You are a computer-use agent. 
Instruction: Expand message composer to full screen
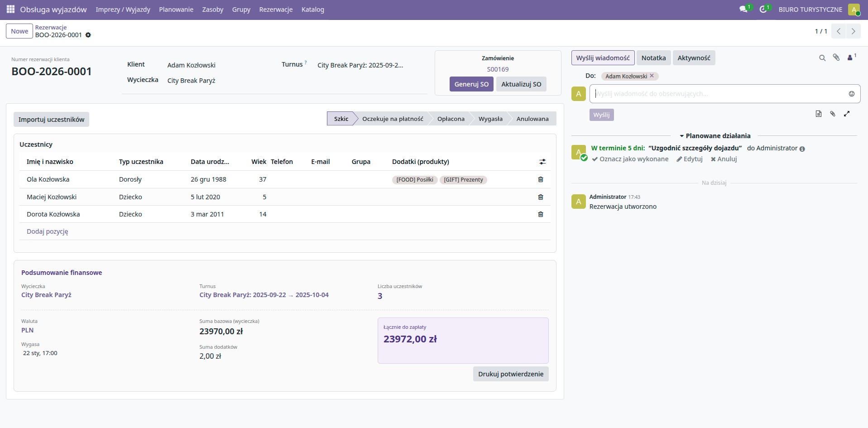tap(846, 114)
